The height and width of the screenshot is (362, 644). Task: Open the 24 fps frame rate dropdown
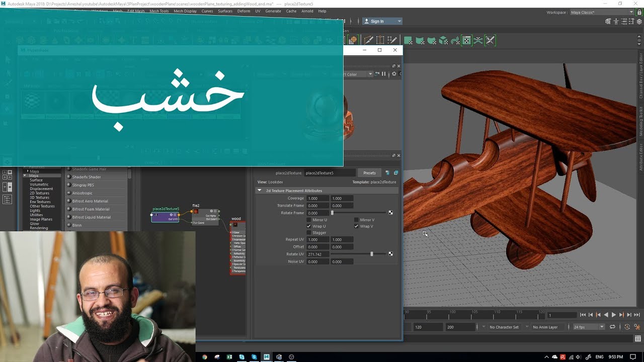click(x=588, y=327)
